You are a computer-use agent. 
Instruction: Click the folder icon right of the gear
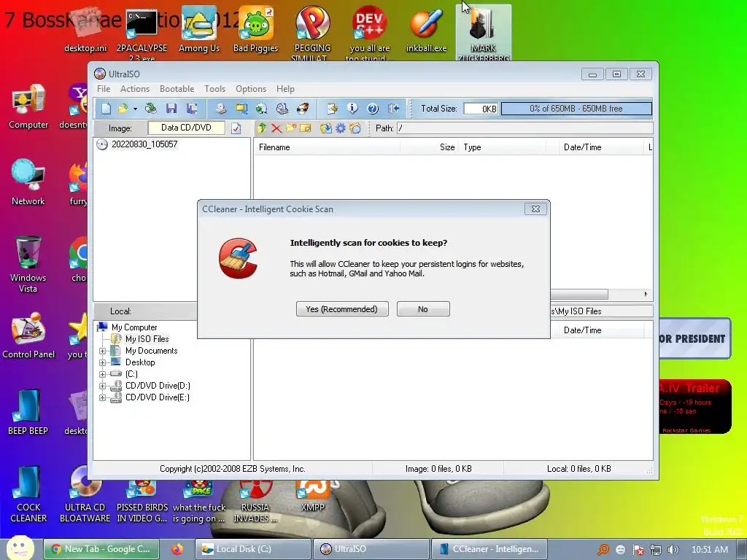355,128
